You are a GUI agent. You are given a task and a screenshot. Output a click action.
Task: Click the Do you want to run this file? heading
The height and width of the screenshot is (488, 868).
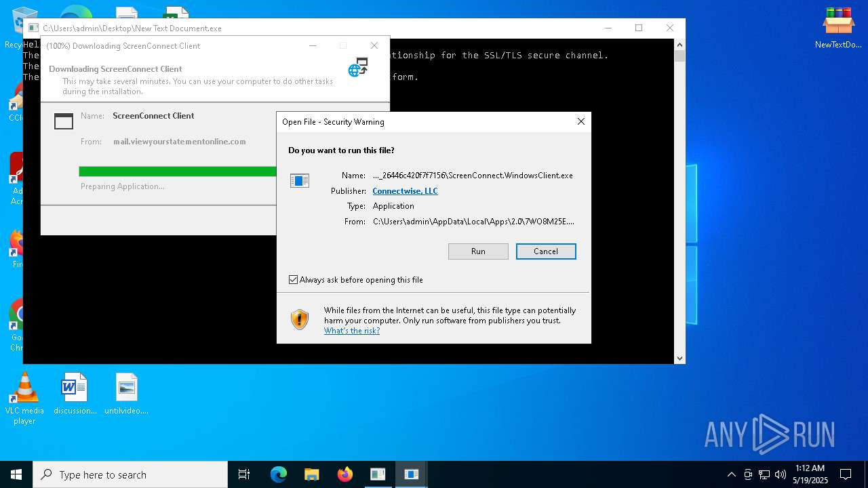[x=341, y=150]
